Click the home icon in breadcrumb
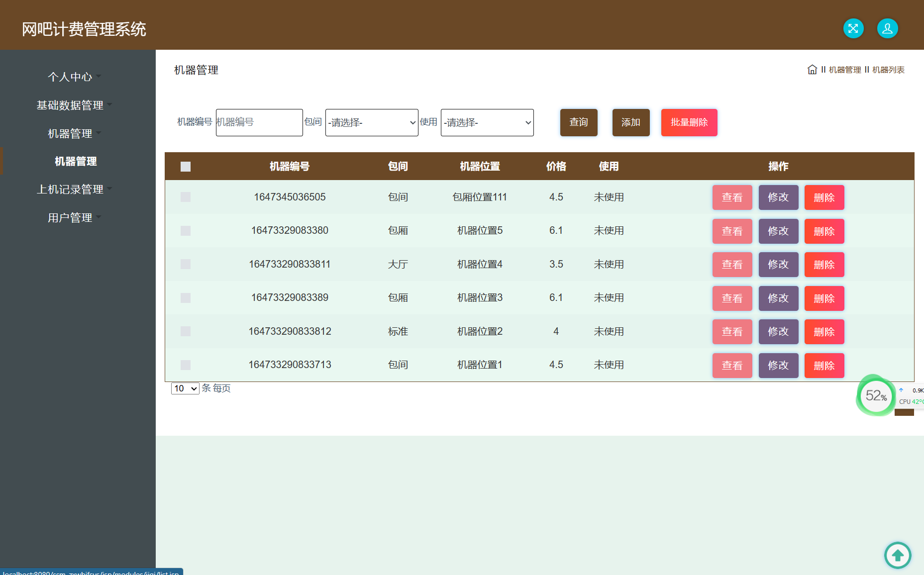The width and height of the screenshot is (924, 575). coord(812,70)
